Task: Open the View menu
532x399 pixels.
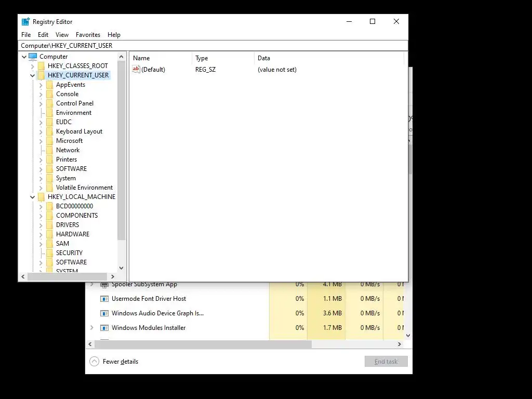Action: 62,35
